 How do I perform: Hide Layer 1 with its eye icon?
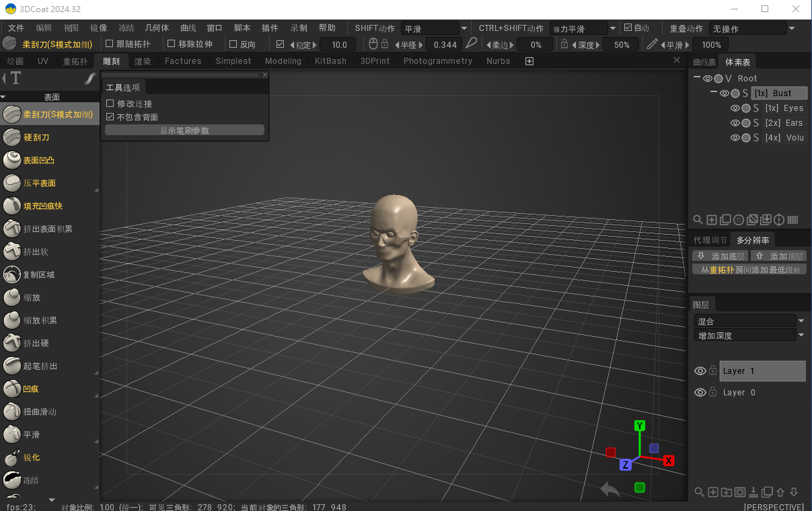pyautogui.click(x=700, y=371)
